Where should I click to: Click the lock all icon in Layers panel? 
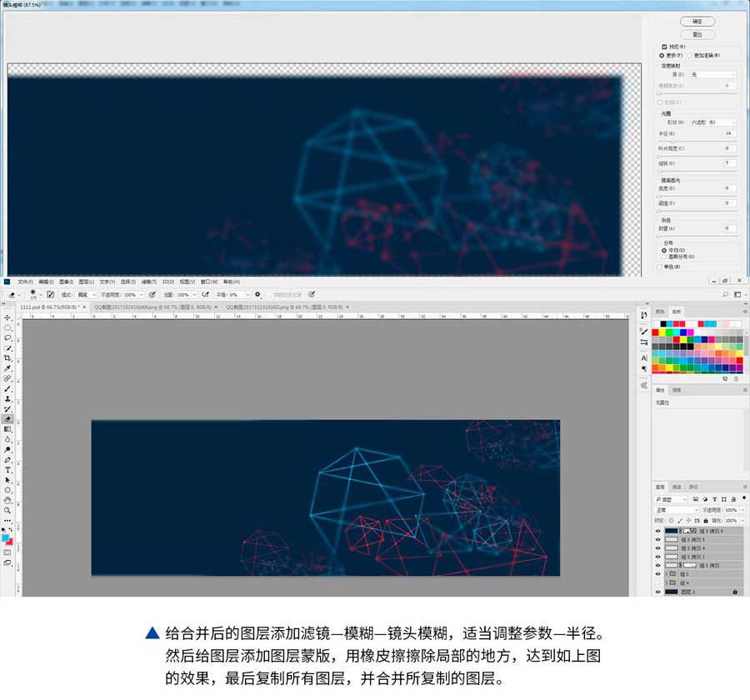click(706, 521)
